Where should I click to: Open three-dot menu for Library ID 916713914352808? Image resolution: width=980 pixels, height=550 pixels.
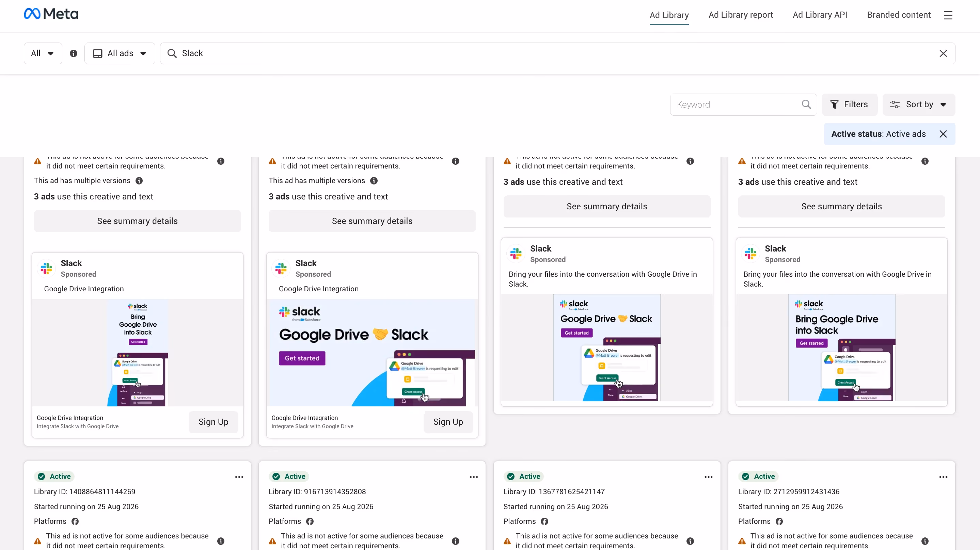tap(474, 477)
